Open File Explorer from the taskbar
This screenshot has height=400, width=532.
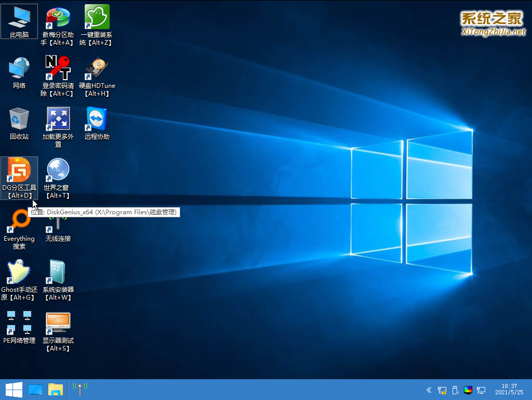point(56,390)
